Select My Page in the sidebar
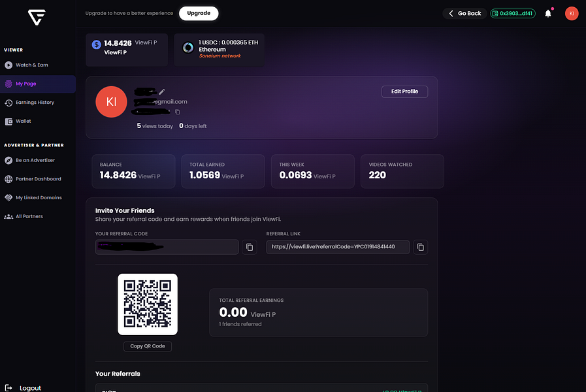This screenshot has width=586, height=392. 38,84
